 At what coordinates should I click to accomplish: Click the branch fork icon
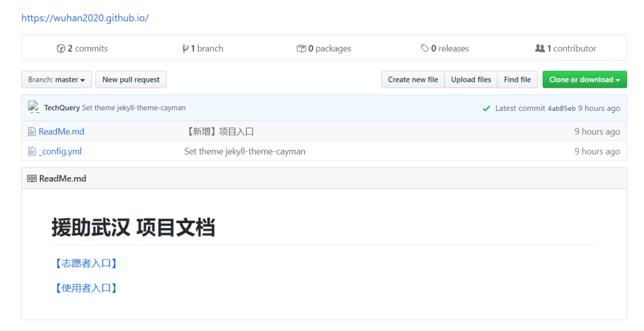click(x=185, y=48)
